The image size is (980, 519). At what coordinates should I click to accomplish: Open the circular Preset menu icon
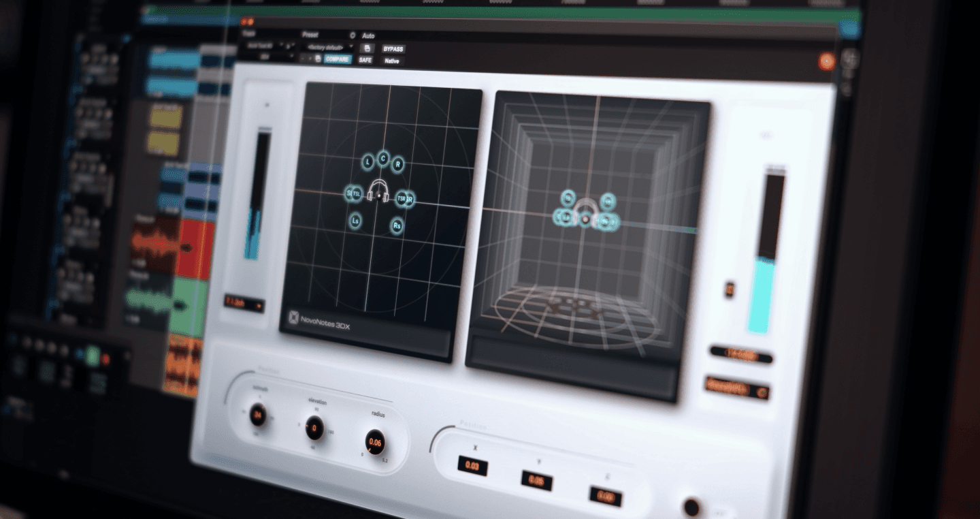[352, 35]
